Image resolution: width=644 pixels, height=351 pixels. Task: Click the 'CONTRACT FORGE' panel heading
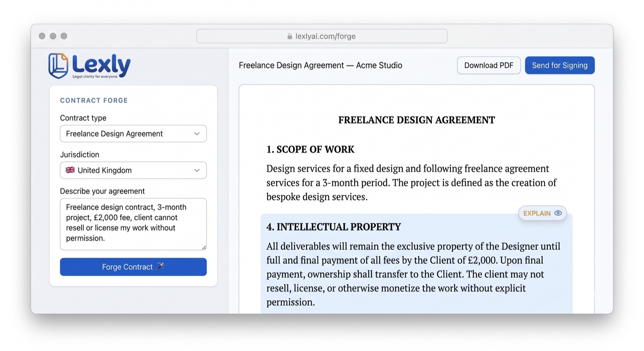(94, 101)
